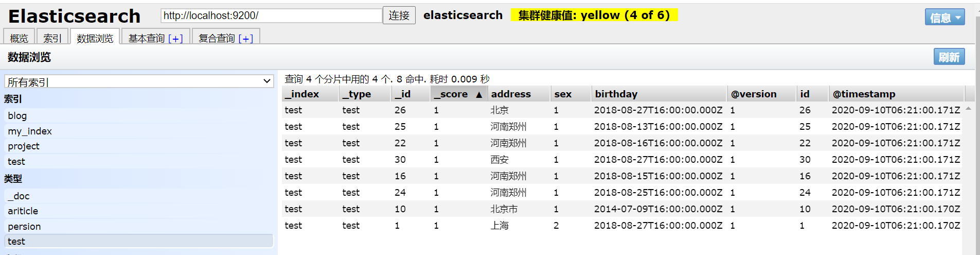
Task: Select the project index
Action: (139, 146)
